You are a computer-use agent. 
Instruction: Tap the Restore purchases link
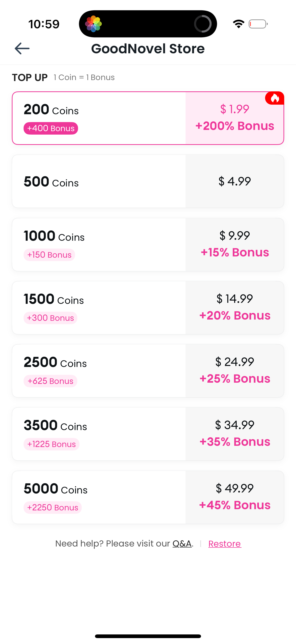click(225, 544)
